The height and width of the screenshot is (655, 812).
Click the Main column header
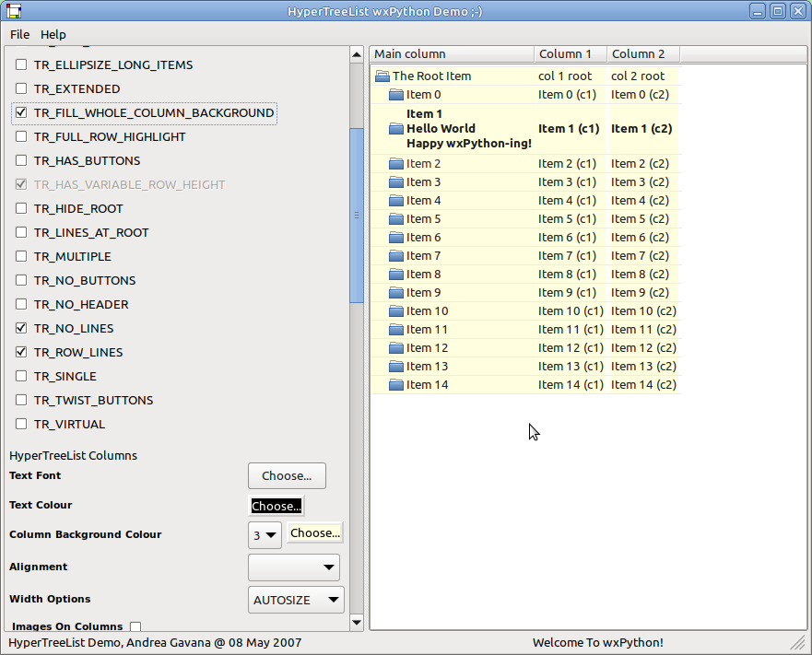coord(452,53)
